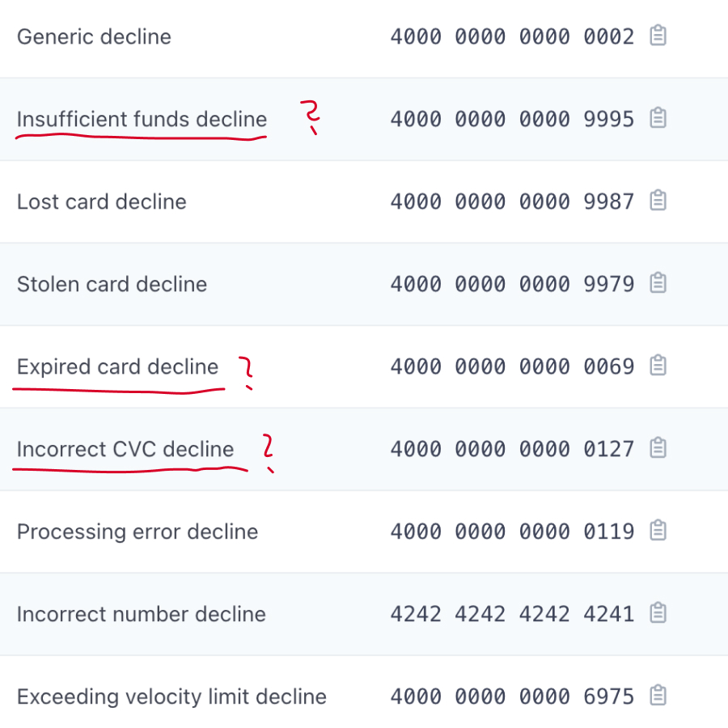Click card number ending in 9979

(x=512, y=285)
